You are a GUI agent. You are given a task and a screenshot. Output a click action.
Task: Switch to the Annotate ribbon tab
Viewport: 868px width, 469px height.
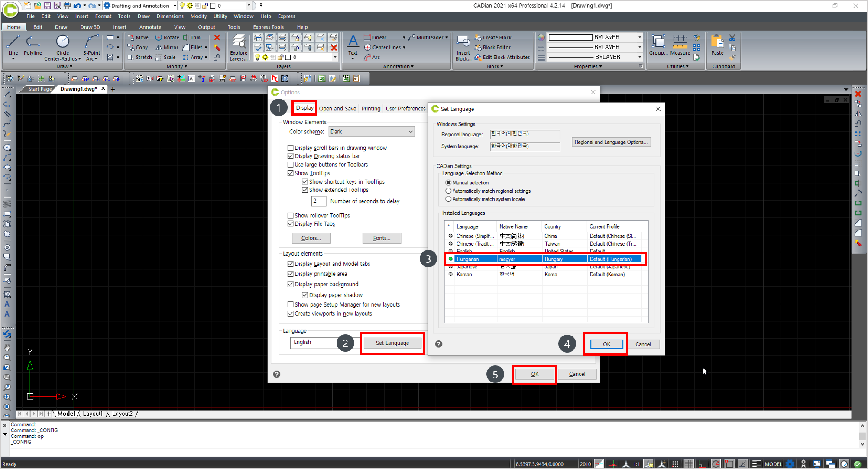click(x=150, y=27)
